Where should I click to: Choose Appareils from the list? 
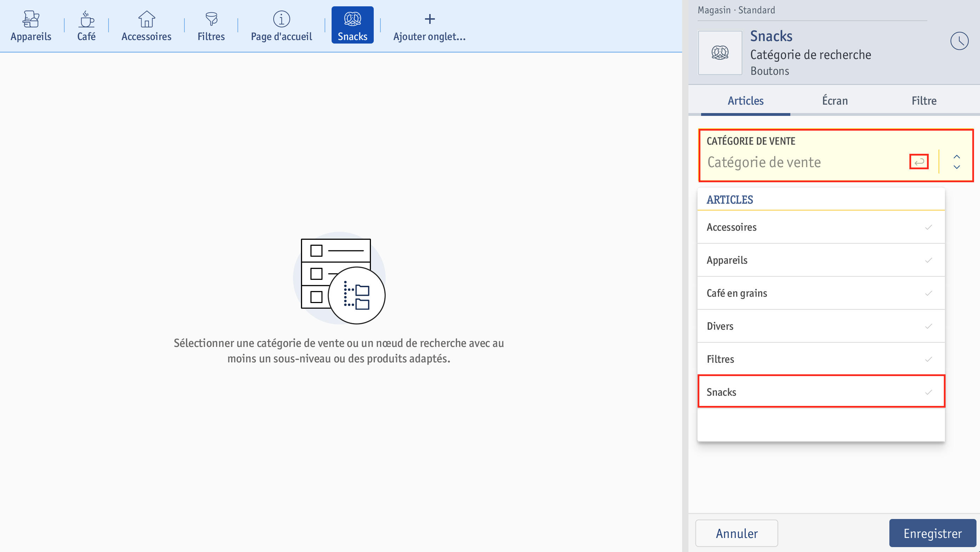coord(821,260)
